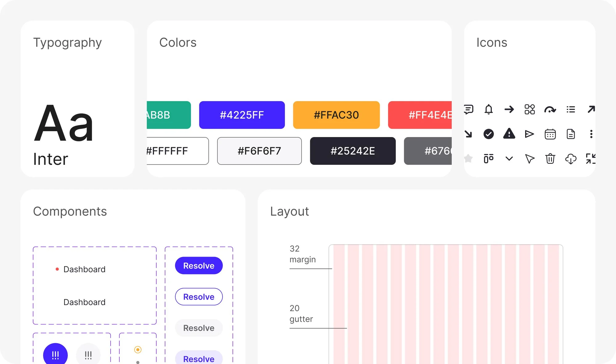
Task: Click the large Aa type specimen
Action: point(63,124)
